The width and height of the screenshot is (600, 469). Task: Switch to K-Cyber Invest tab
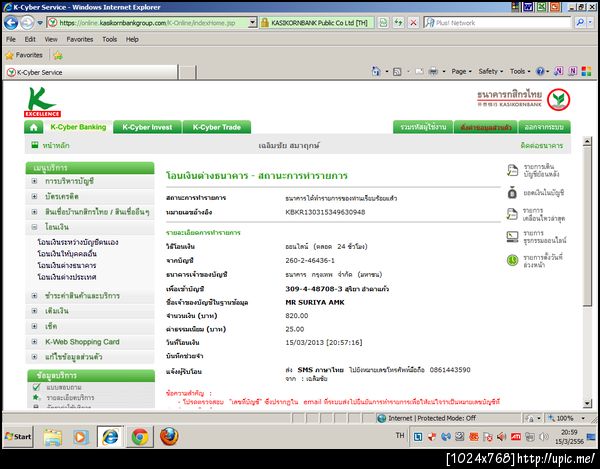[x=147, y=127]
